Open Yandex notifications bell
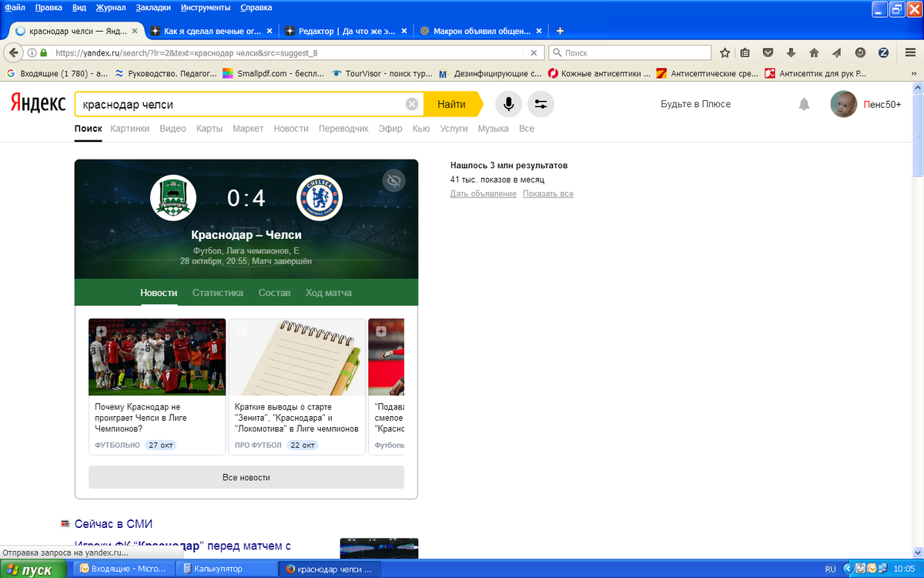 804,104
